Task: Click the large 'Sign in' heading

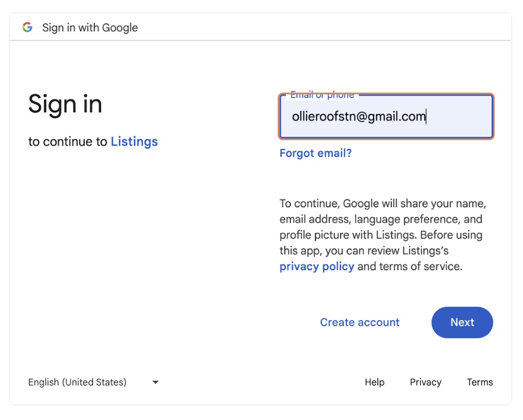Action: pos(65,104)
